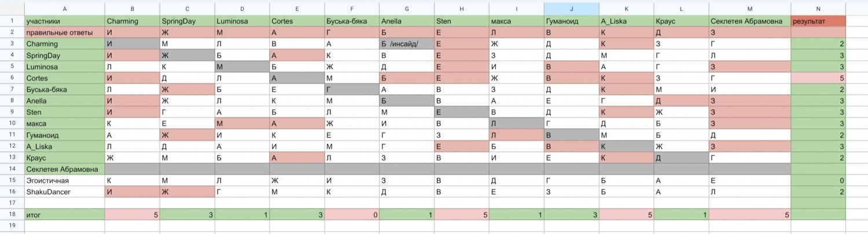Select the 'итог' label cell
868x234 pixels.
(64, 214)
